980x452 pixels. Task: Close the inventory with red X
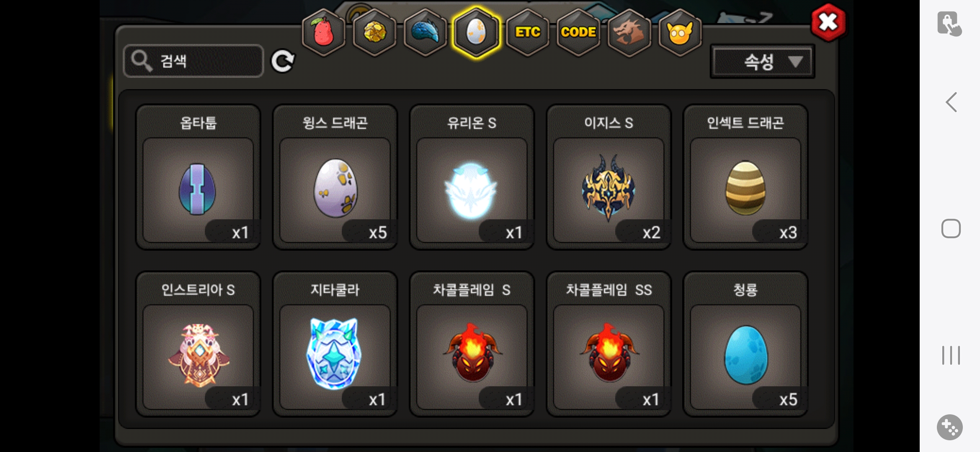(x=828, y=23)
